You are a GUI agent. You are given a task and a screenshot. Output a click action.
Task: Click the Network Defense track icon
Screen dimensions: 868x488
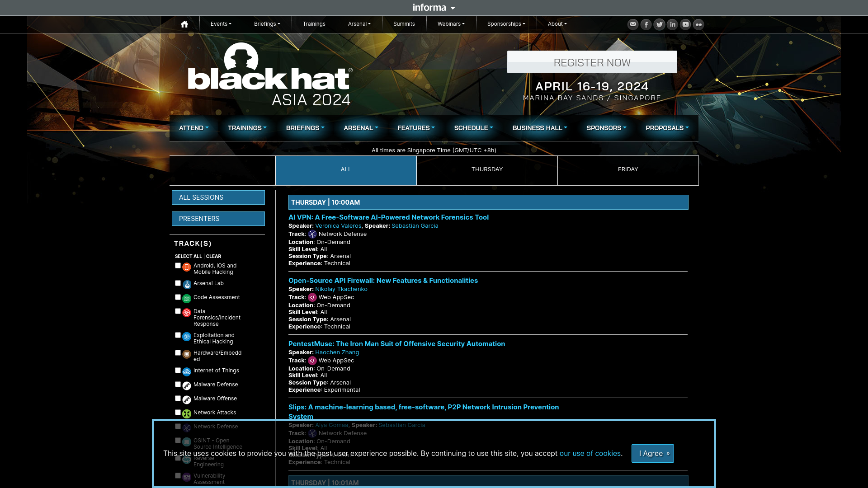point(187,427)
